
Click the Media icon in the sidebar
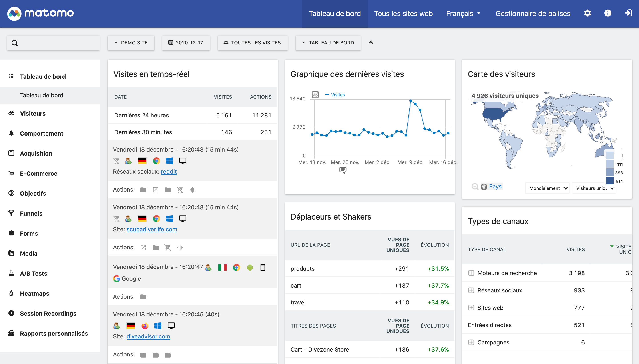click(11, 253)
